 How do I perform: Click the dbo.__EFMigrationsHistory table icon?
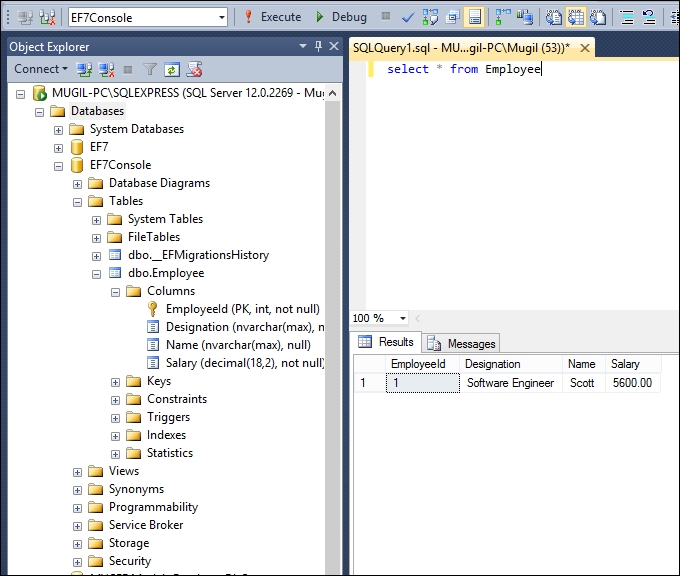pos(115,255)
